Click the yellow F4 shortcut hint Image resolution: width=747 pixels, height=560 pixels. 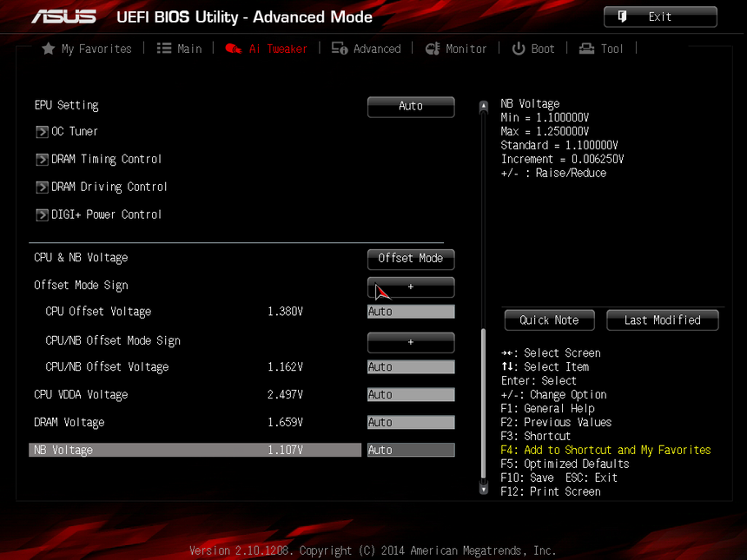click(x=605, y=450)
